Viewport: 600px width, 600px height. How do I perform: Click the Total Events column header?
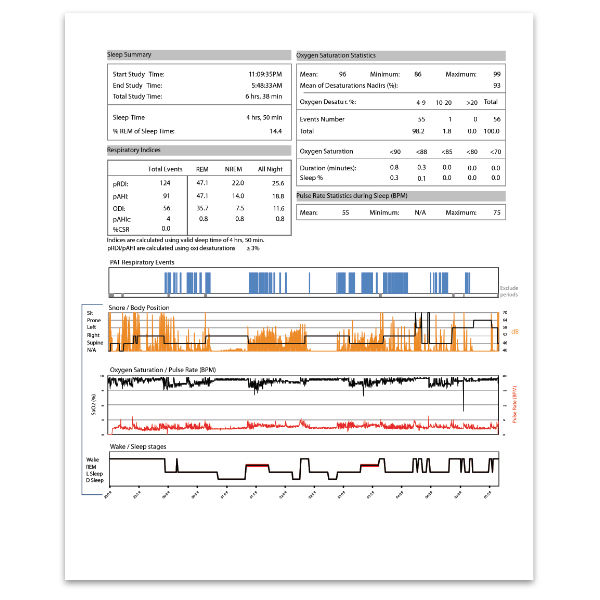165,169
